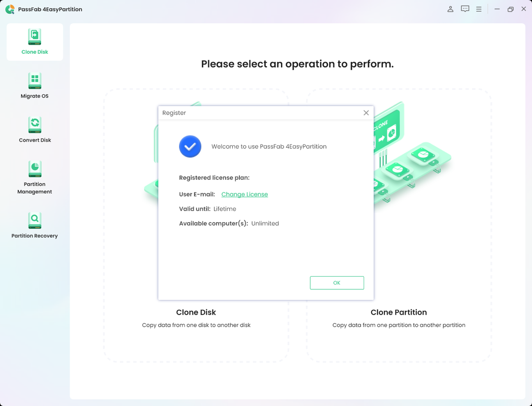The height and width of the screenshot is (406, 532).
Task: Click the Register dialog title
Action: tap(174, 113)
